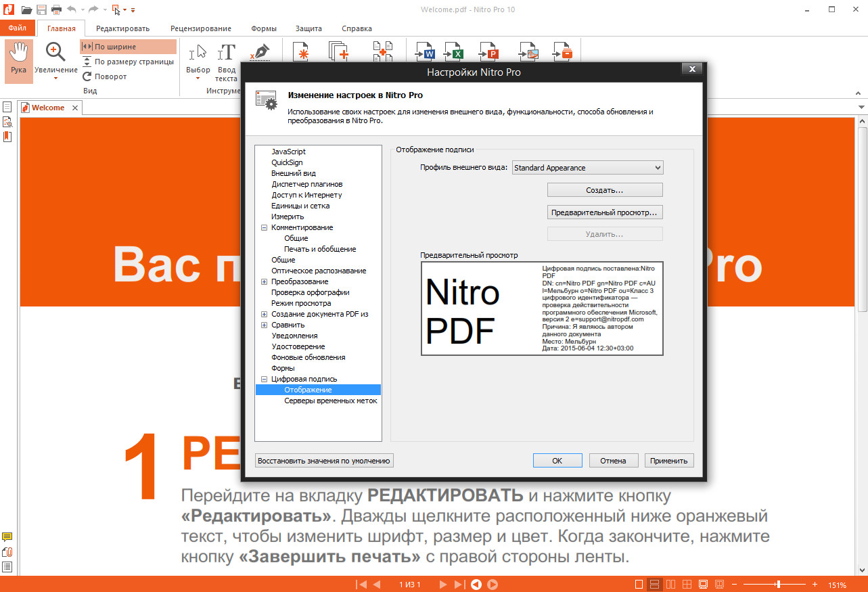Click the Применить button

669,461
